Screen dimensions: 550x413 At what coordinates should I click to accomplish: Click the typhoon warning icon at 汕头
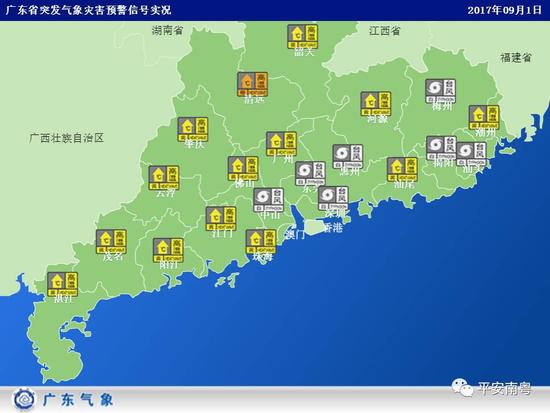[471, 154]
